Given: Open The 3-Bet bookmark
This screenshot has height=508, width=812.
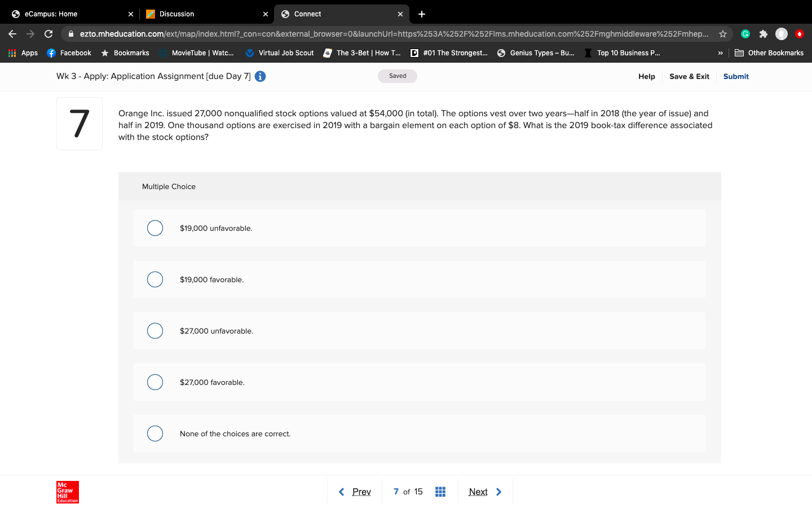Looking at the screenshot, I should [362, 53].
